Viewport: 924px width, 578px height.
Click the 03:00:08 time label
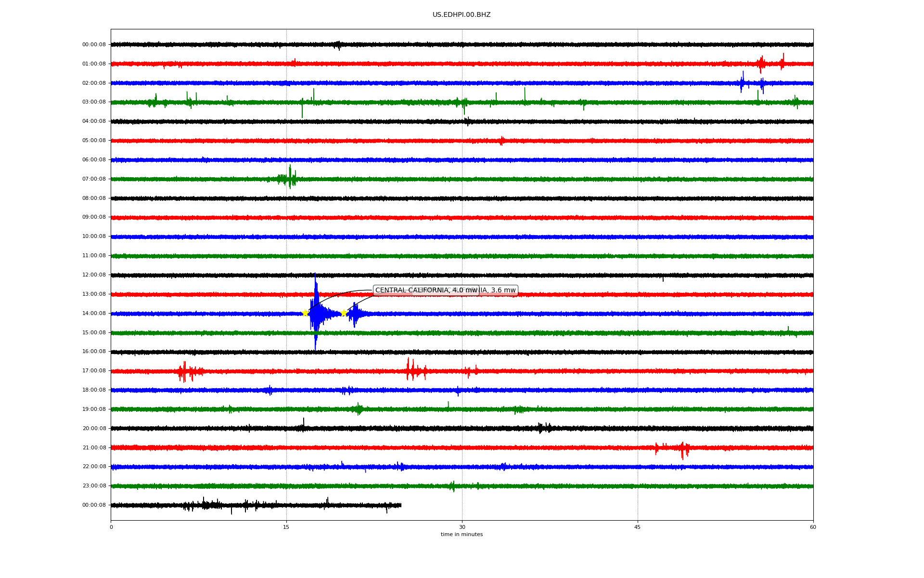[x=94, y=102]
